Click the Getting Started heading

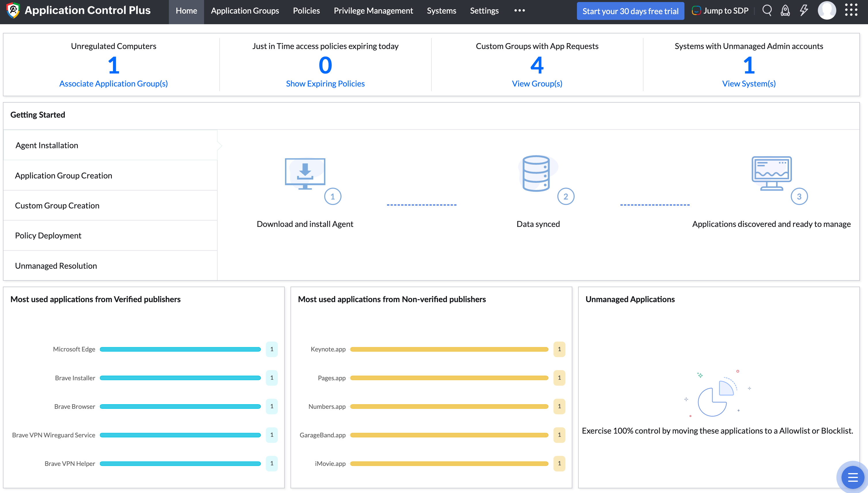point(37,115)
